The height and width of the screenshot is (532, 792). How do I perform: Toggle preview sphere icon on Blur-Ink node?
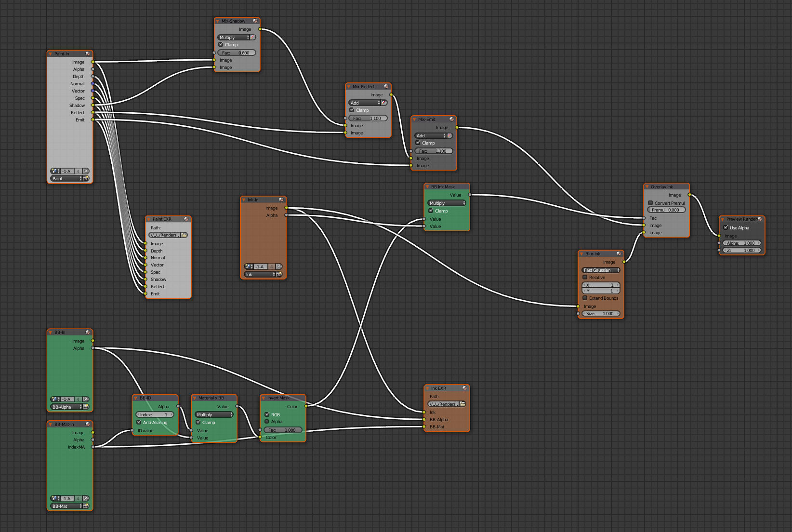click(x=619, y=253)
